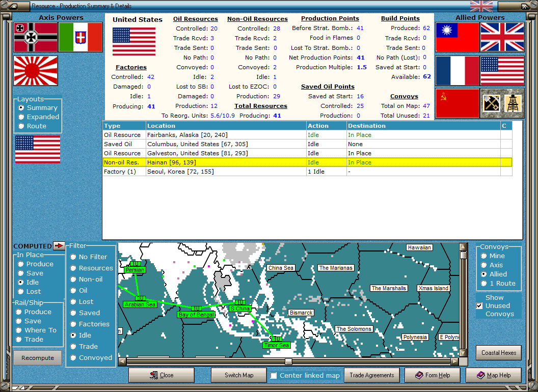This screenshot has width=538, height=392.
Task: Choose the No Filter option
Action: pos(89,257)
